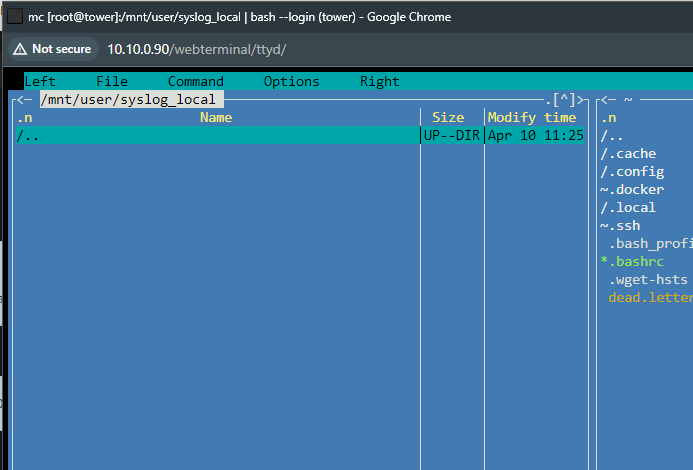Open the Right menu

click(380, 81)
